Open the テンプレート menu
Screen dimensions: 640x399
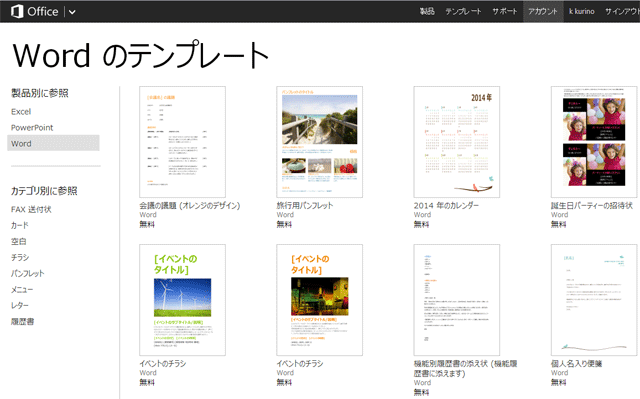tap(463, 11)
